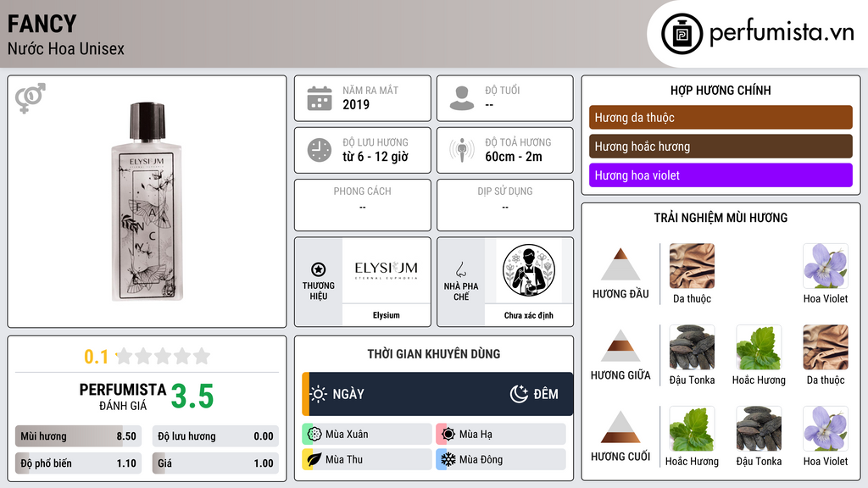This screenshot has width=868, height=488.
Task: Click the Nước Hoa Unisex subtitle
Action: tap(66, 48)
